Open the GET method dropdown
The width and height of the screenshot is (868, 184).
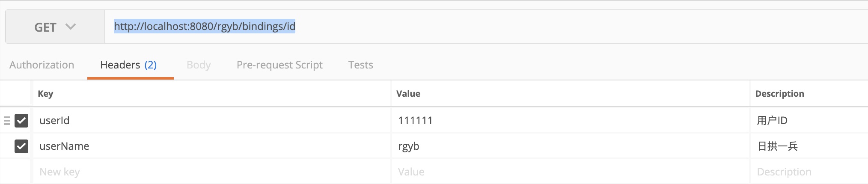pyautogui.click(x=55, y=27)
